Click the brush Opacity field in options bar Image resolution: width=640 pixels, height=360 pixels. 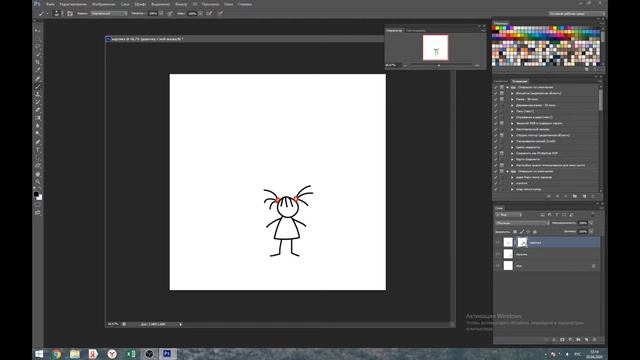tap(153, 13)
